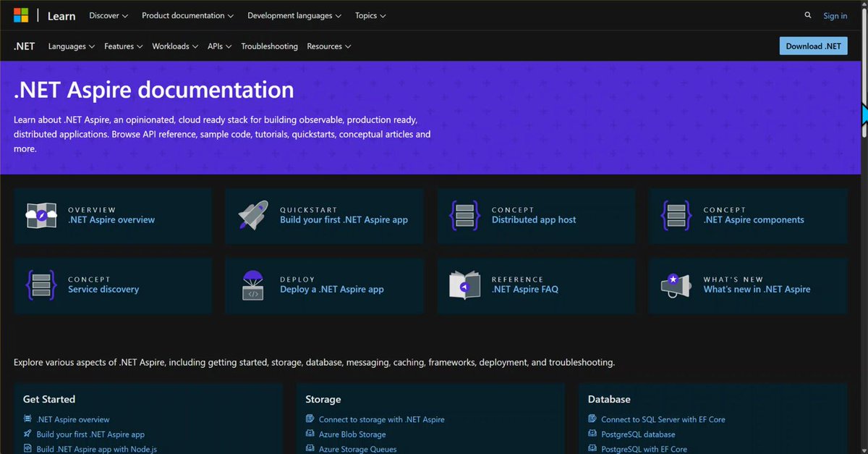Expand the Development languages dropdown
Viewport: 868px width, 454px height.
click(x=295, y=15)
